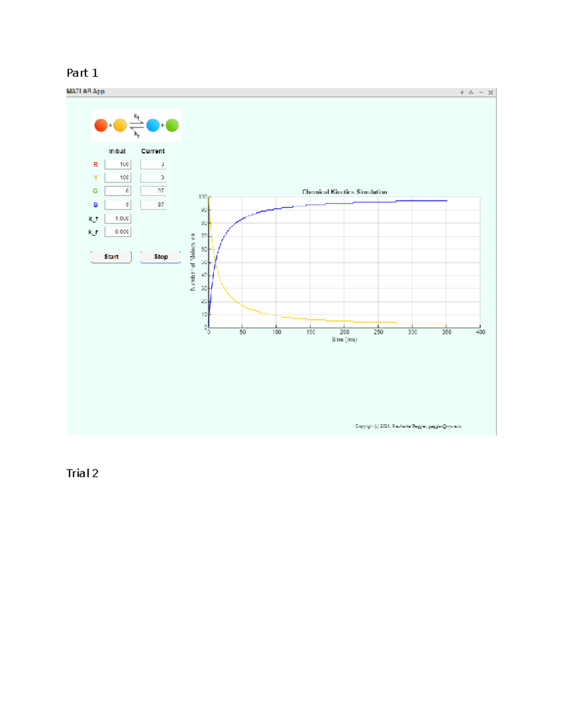
Task: Select the Initial value field for G
Action: [x=117, y=191]
